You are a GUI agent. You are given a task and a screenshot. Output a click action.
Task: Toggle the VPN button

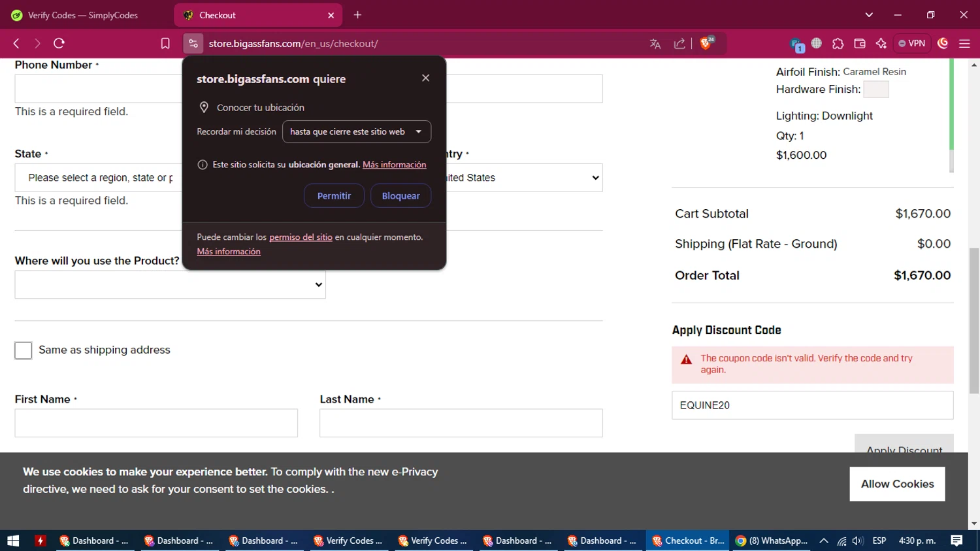tap(912, 43)
